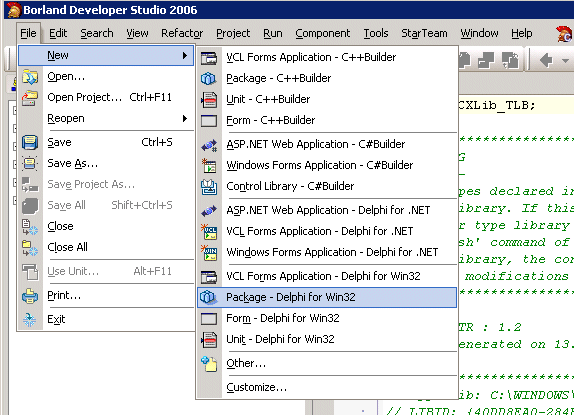This screenshot has height=415, width=574.
Task: Click the Unit C++Builder icon
Action: 209,100
